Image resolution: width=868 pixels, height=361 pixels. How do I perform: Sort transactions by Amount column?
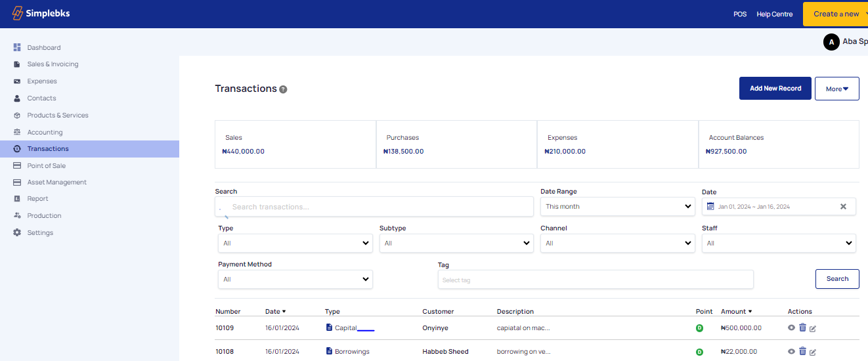(x=736, y=311)
